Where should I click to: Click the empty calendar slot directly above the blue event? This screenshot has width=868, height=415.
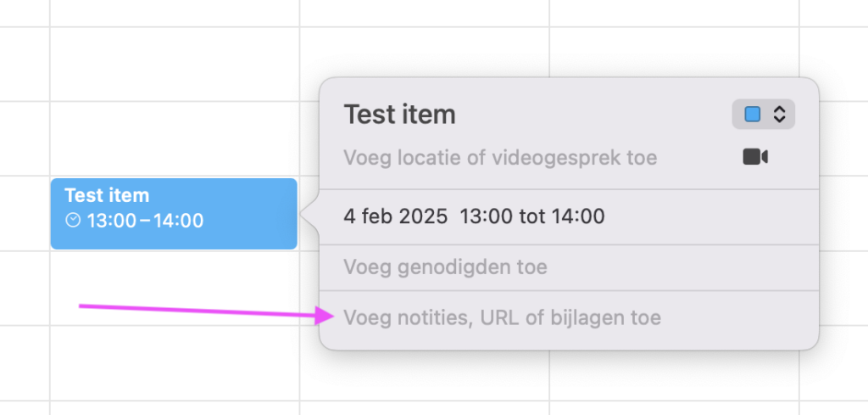174,140
